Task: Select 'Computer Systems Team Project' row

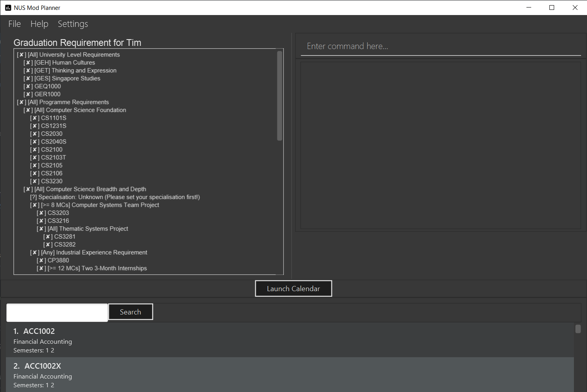Action: (x=95, y=205)
